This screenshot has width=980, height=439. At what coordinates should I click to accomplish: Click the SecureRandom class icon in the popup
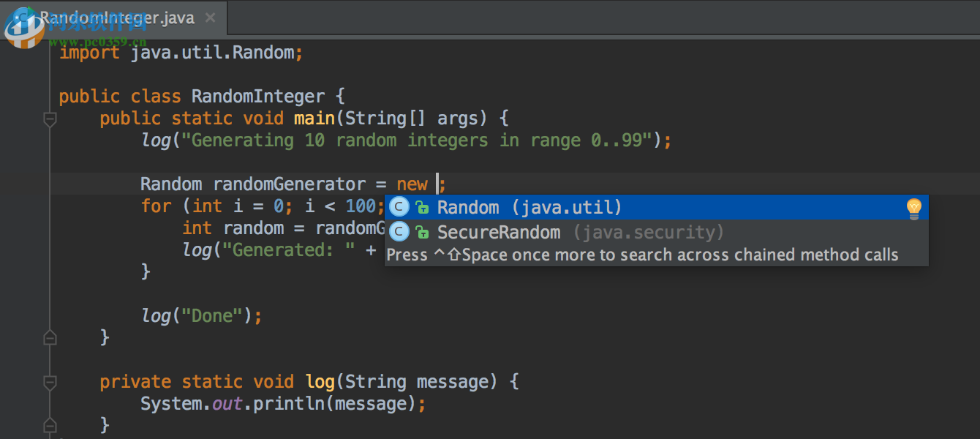click(399, 232)
